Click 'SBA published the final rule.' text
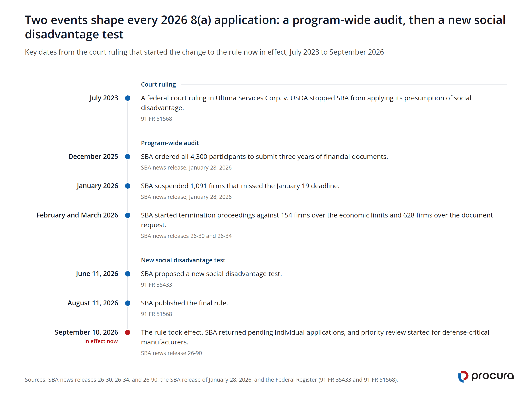Viewport: 532px width, 395px height. [184, 303]
